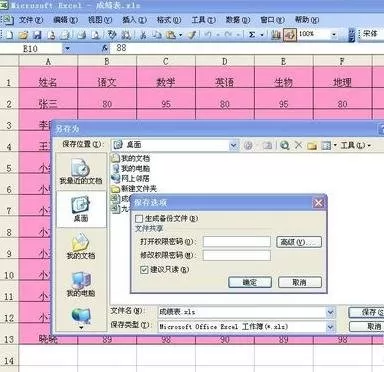The height and width of the screenshot is (372, 384).
Task: Open the 格式 menu
Action: click(x=169, y=20)
